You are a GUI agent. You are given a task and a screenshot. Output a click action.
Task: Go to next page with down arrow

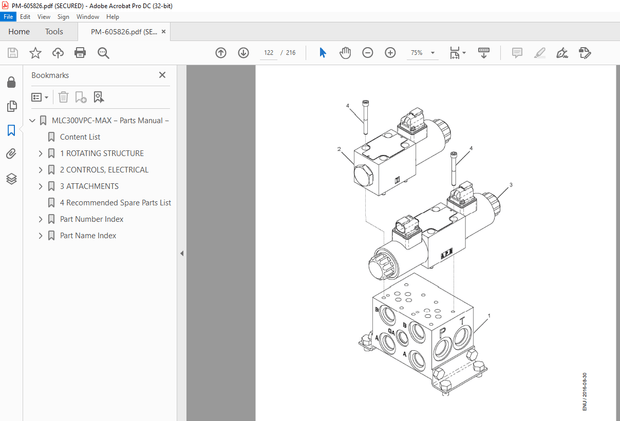tap(243, 53)
